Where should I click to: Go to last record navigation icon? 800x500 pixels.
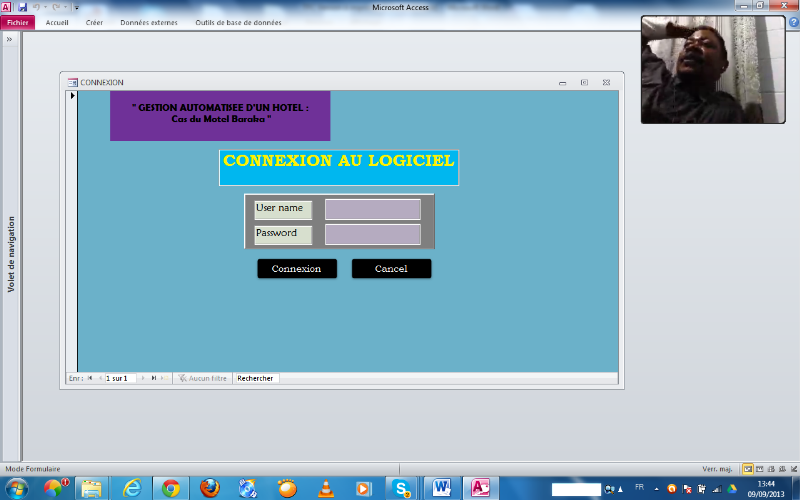pos(154,378)
